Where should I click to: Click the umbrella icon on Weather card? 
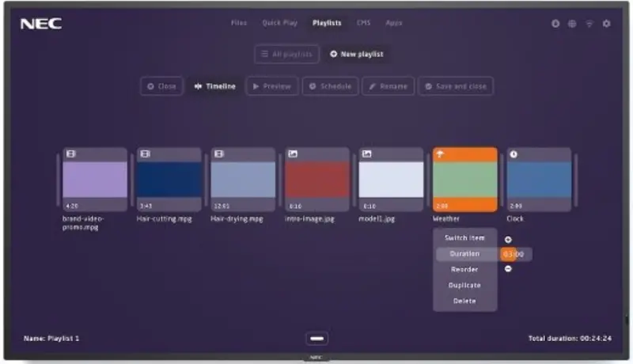tap(441, 154)
